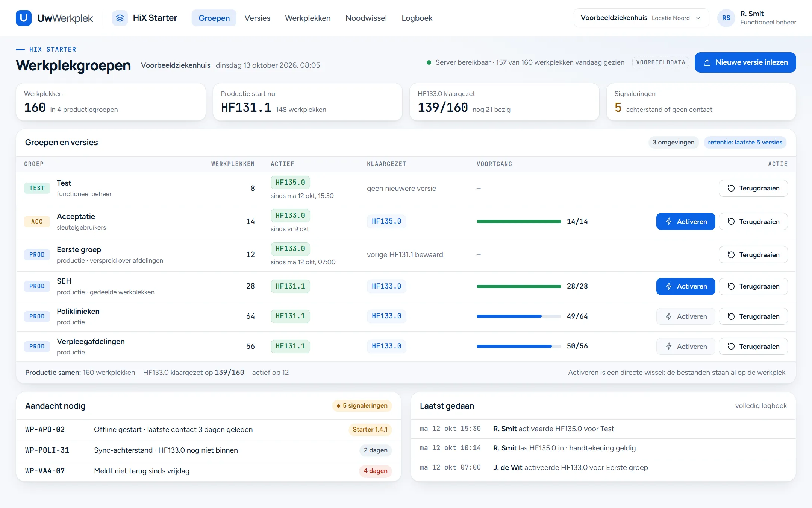Click lightning icon on Acceptatie Activeren button
Image resolution: width=812 pixels, height=508 pixels.
[x=668, y=222]
